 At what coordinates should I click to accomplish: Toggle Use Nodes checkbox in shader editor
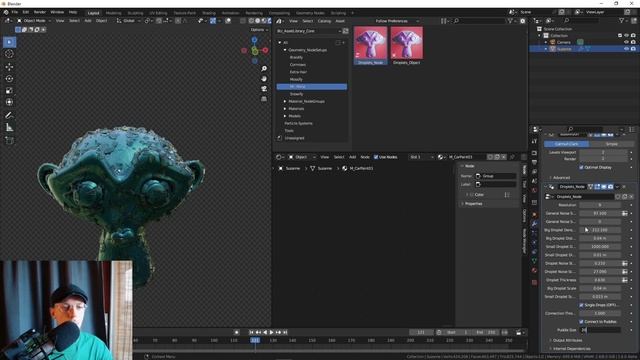pyautogui.click(x=376, y=157)
